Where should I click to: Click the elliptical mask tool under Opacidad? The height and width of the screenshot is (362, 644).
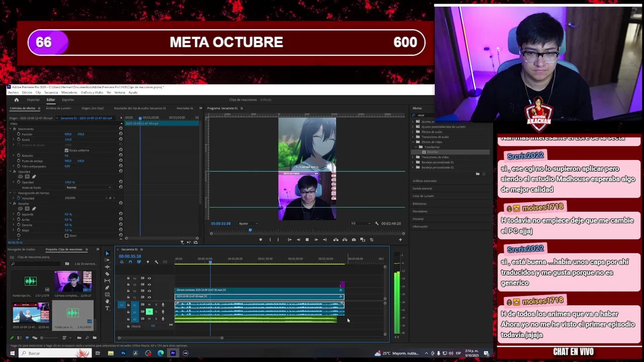(x=21, y=176)
